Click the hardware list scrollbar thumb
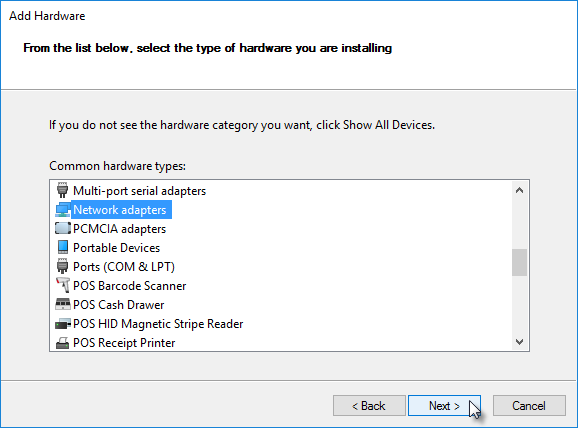Viewport: 578px width, 428px height. point(519,262)
